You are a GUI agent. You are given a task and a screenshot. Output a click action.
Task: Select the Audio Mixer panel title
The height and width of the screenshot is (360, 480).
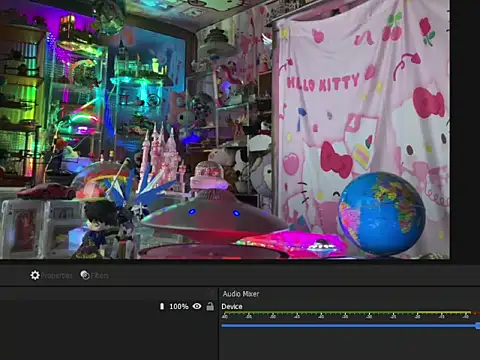[241, 294]
